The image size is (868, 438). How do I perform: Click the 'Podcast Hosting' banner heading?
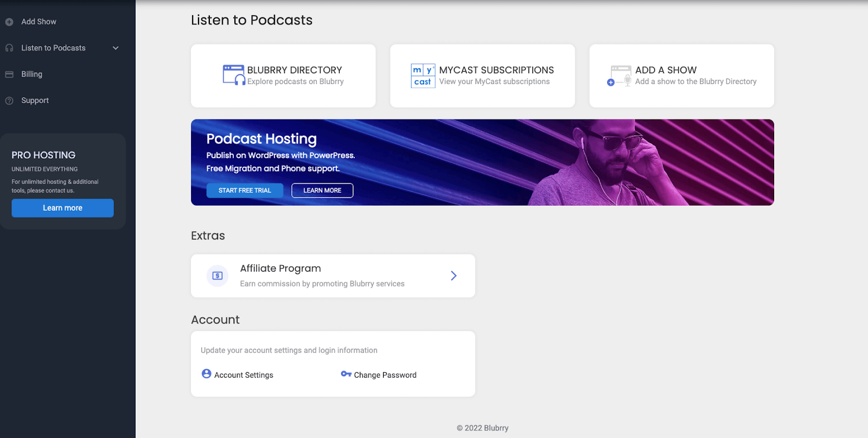(261, 139)
